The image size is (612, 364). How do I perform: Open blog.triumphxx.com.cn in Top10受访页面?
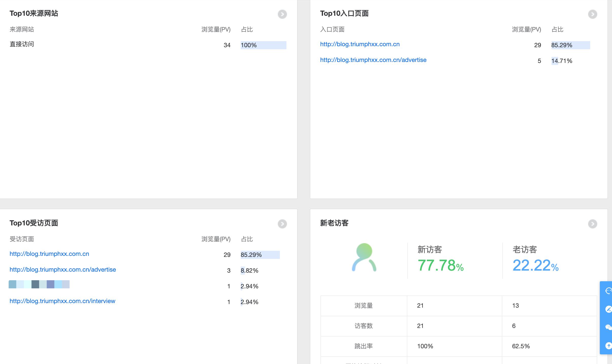tap(49, 254)
